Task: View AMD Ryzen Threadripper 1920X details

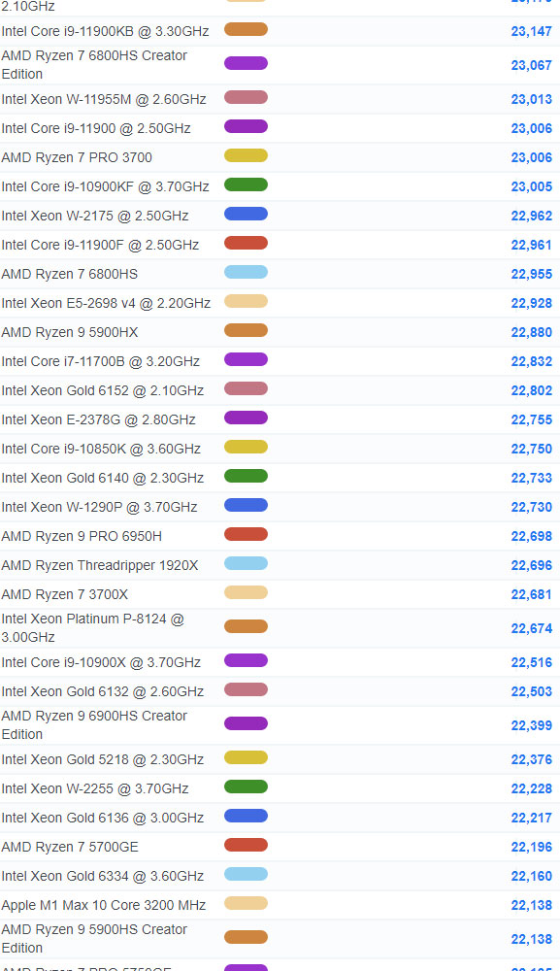Action: [x=100, y=565]
